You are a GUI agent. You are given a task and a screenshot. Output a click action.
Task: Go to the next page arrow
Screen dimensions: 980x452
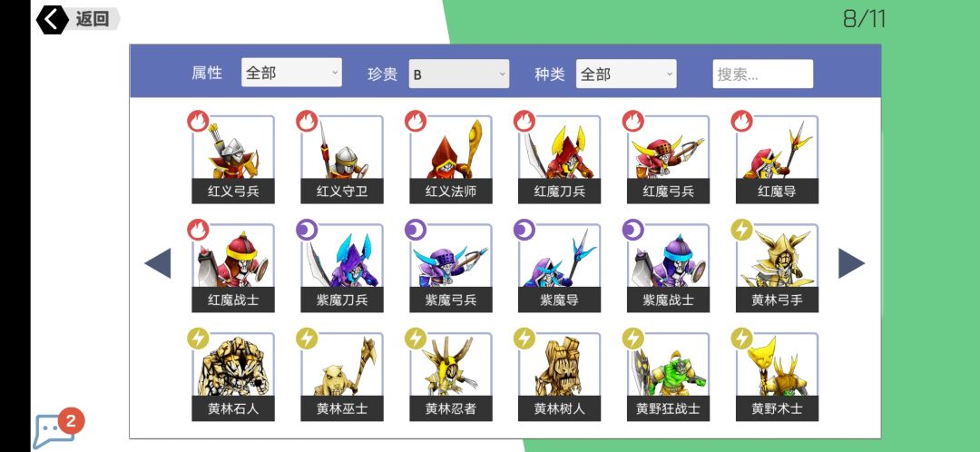point(851,263)
